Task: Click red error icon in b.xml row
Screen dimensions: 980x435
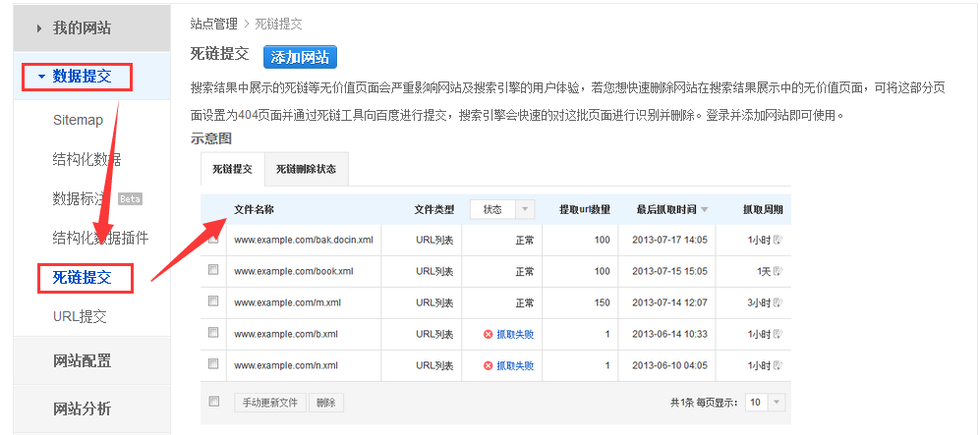Action: [488, 334]
